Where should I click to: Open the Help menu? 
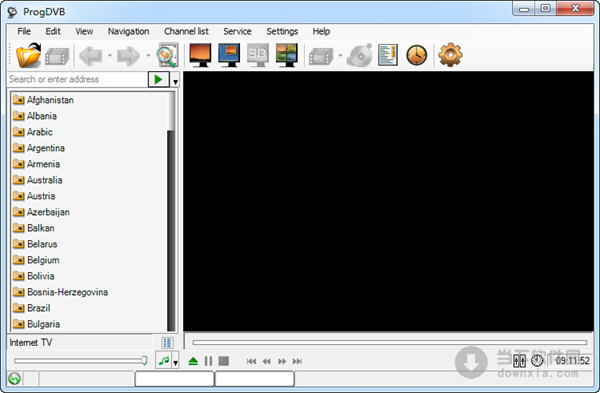coord(321,31)
